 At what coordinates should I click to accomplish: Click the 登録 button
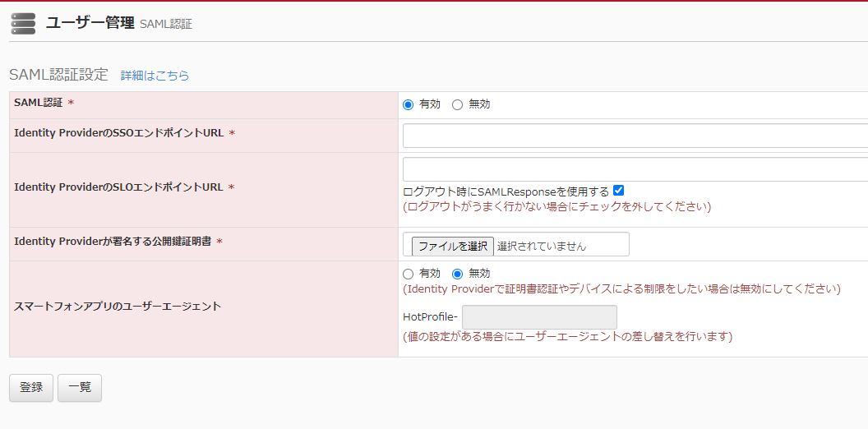[x=31, y=388]
